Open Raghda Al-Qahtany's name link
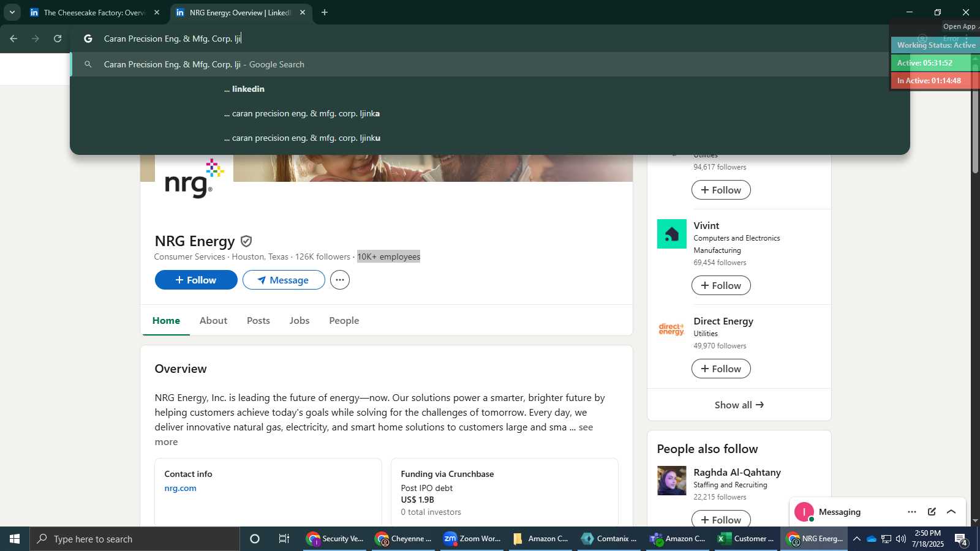The height and width of the screenshot is (551, 980). coord(737,472)
